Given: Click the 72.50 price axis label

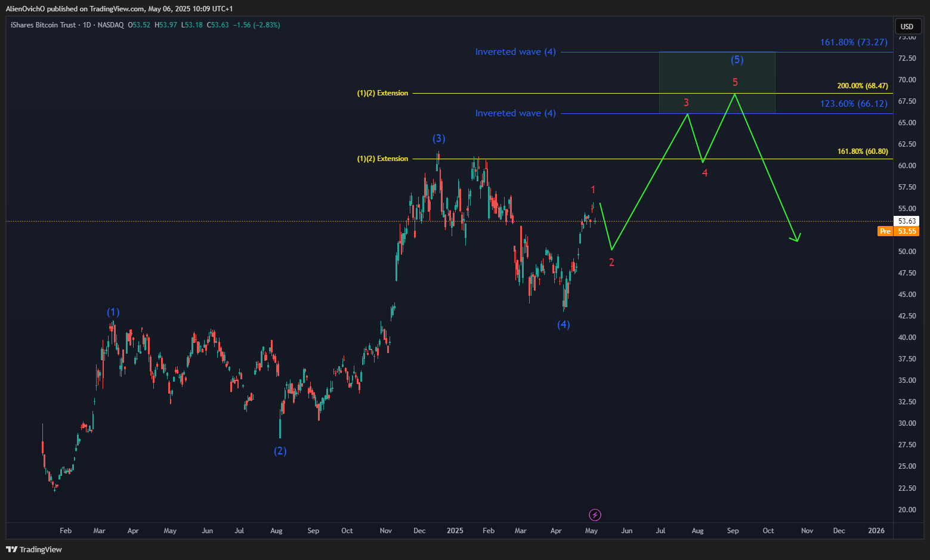Looking at the screenshot, I should tap(907, 58).
